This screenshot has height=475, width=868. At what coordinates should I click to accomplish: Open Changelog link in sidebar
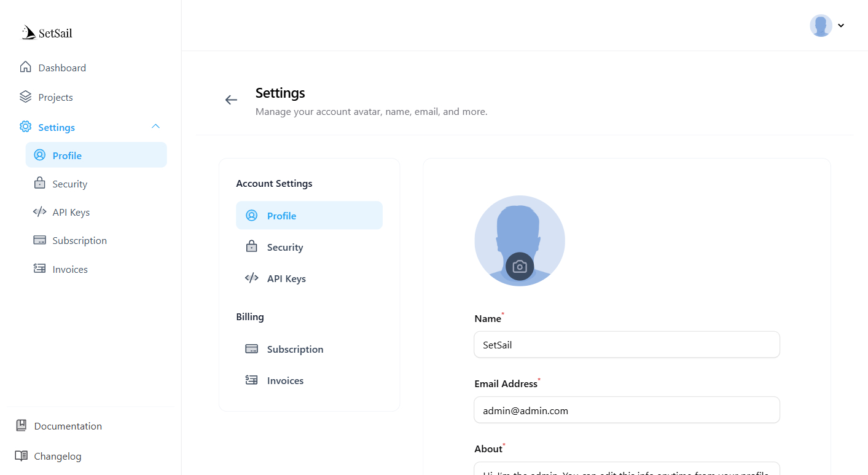[58, 456]
